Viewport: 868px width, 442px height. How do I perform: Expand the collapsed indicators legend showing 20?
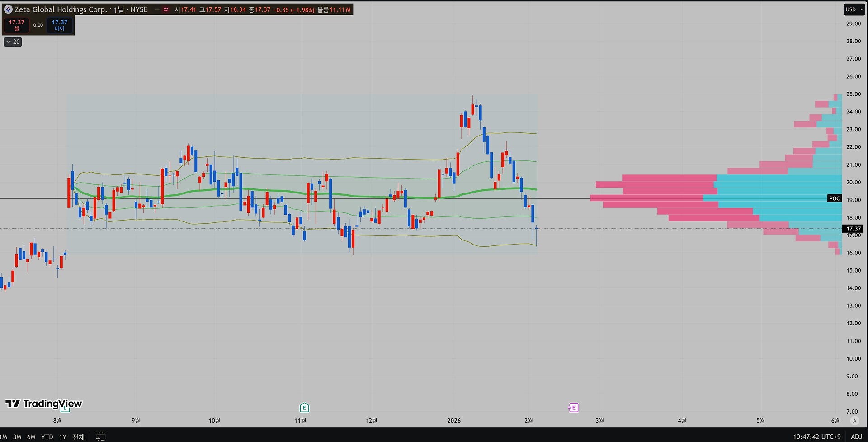(13, 42)
